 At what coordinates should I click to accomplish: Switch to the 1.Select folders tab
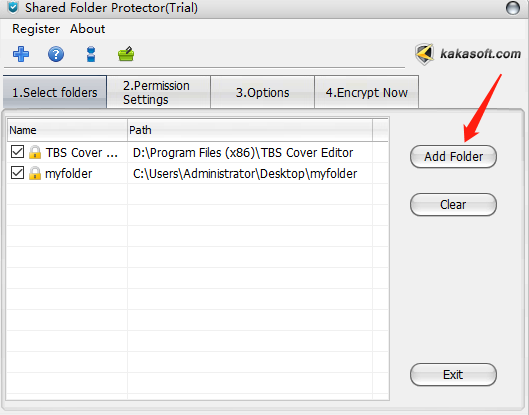click(x=55, y=92)
